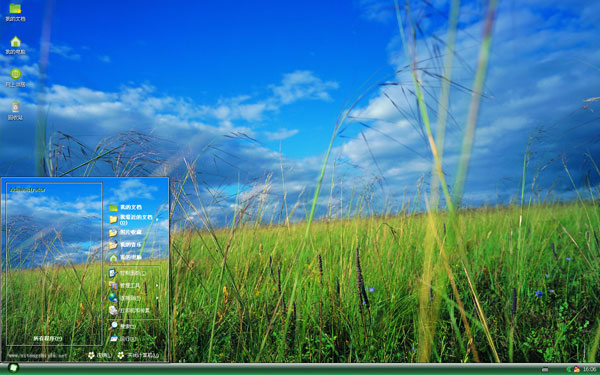Image resolution: width=600 pixels, height=375 pixels.
Task: Open My Documents in the start menu
Action: click(x=134, y=207)
